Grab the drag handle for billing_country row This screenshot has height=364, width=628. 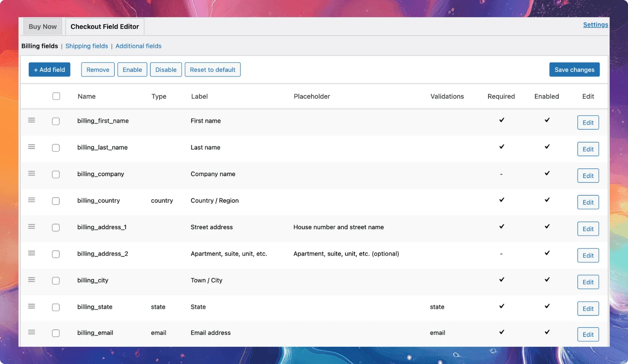31,200
